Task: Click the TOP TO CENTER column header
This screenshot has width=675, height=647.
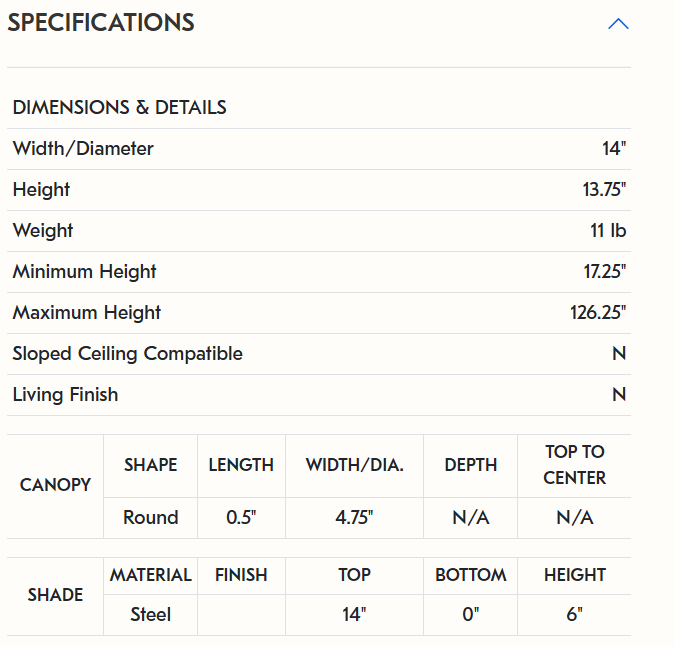Action: click(x=574, y=465)
